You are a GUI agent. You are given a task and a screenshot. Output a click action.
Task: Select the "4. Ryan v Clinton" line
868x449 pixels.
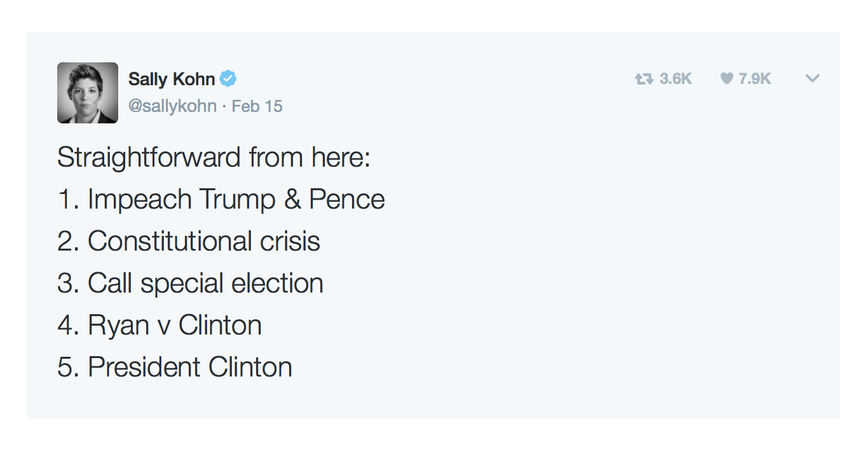tap(159, 325)
